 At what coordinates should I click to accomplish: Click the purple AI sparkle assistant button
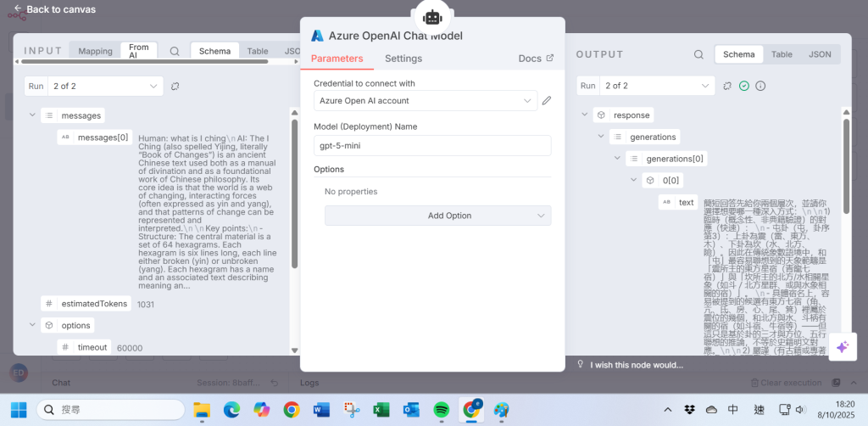click(843, 347)
